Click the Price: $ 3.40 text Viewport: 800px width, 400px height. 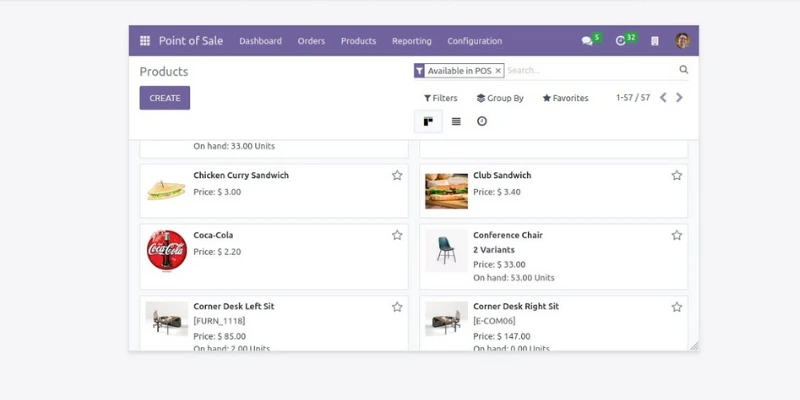497,192
